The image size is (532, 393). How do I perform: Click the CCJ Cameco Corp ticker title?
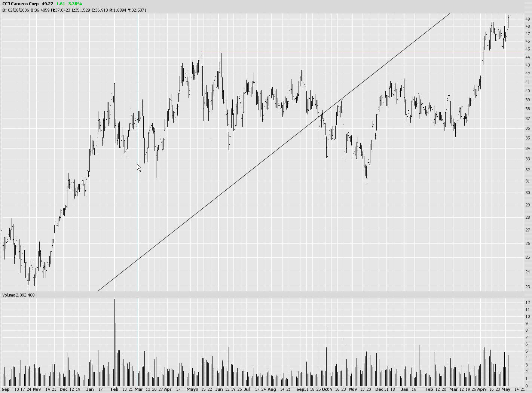(21, 4)
